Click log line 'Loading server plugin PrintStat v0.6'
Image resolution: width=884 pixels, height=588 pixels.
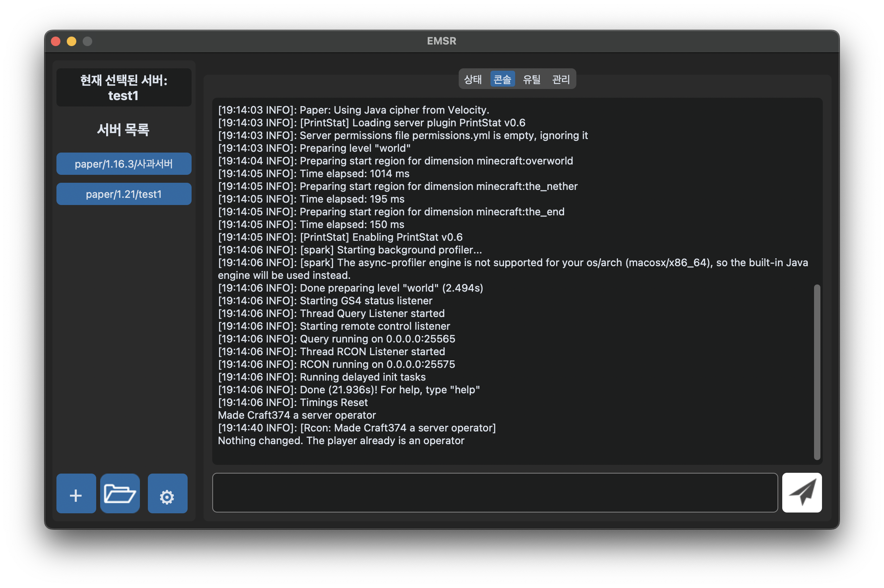coord(372,123)
